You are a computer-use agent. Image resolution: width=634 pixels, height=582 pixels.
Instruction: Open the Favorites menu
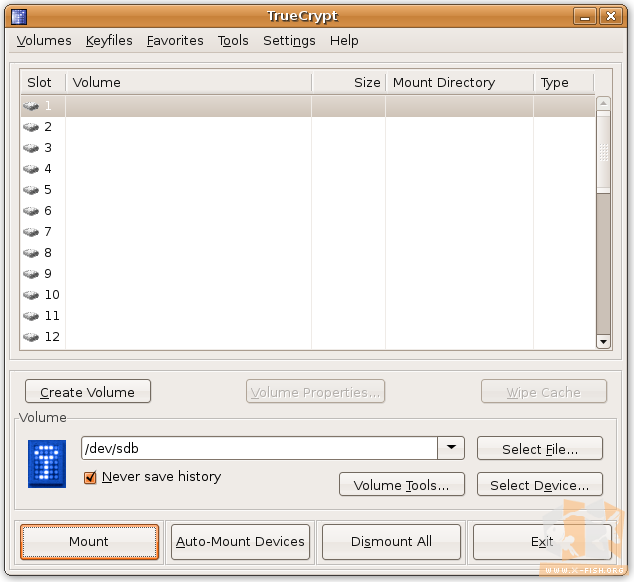(175, 41)
